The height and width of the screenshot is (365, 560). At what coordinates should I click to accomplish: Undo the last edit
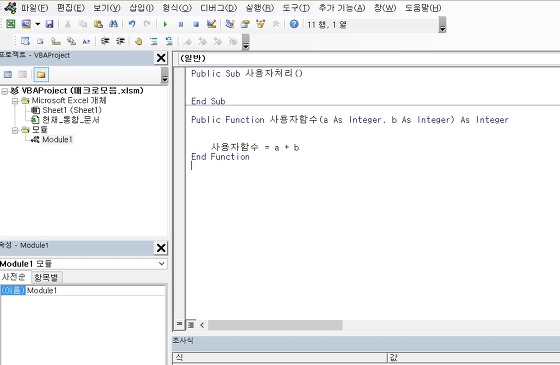(x=132, y=24)
